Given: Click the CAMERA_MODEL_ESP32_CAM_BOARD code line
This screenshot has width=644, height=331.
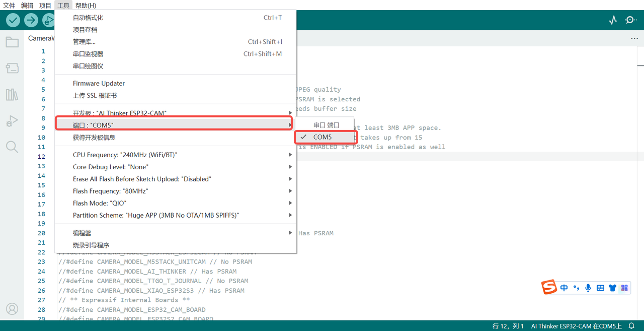Looking at the screenshot, I should coord(132,310).
